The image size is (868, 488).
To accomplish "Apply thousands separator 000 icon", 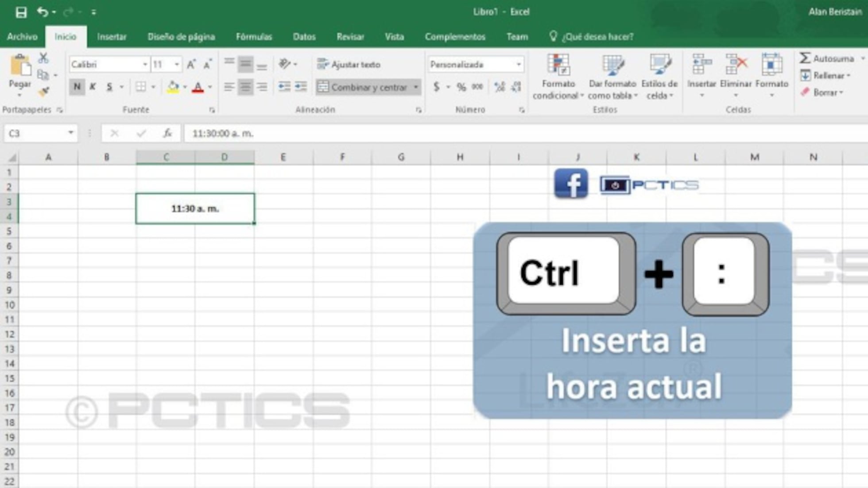I will (477, 87).
